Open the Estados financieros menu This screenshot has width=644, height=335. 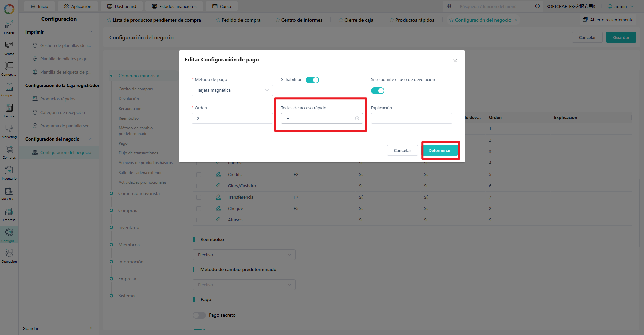(x=174, y=6)
